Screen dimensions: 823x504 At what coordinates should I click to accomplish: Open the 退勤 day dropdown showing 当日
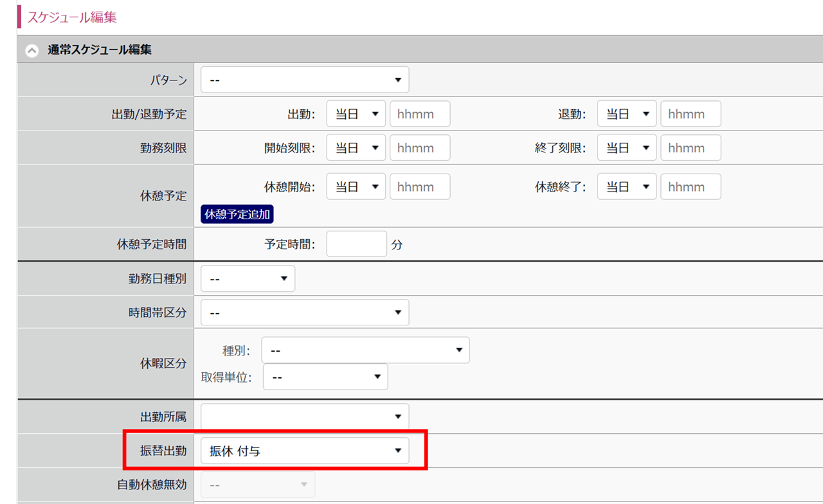627,114
